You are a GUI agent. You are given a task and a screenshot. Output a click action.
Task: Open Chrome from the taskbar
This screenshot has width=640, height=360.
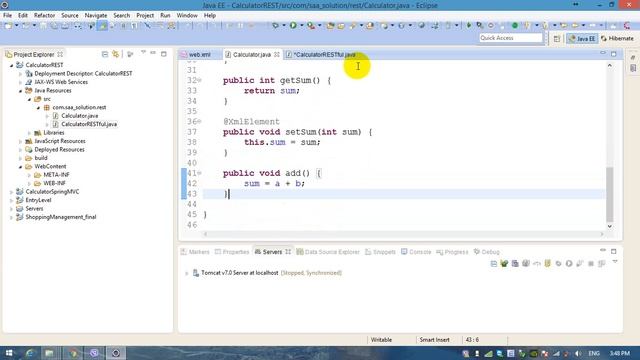[x=73, y=353]
